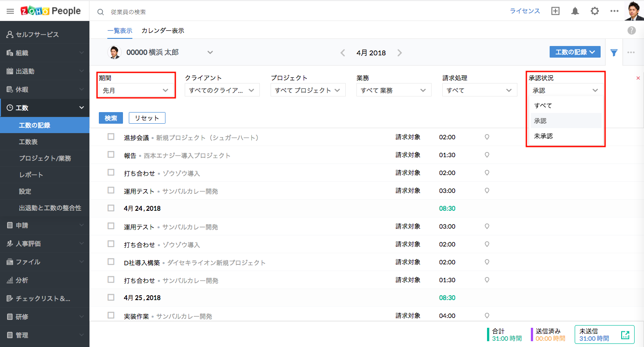
Task: Expand the プロジェクト filter dropdown
Action: (308, 90)
